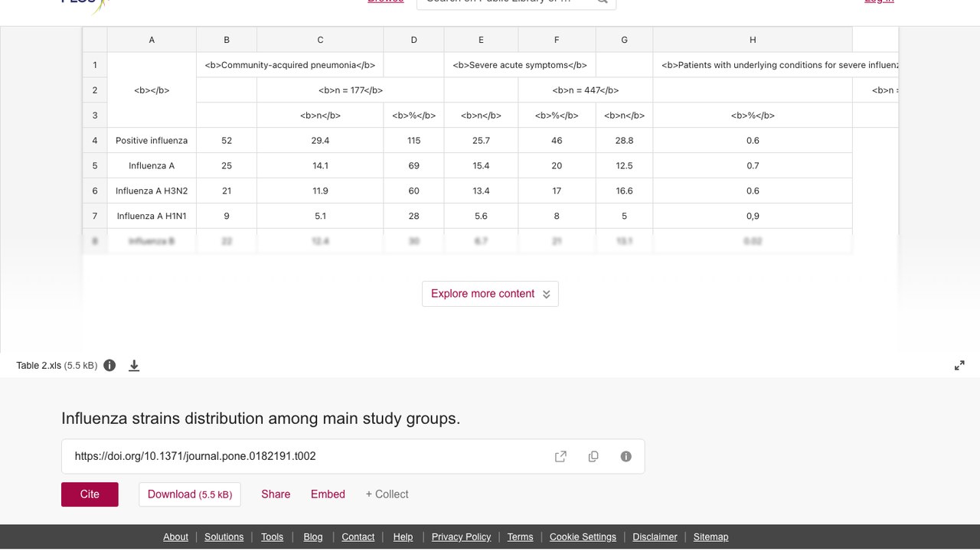The width and height of the screenshot is (980, 551).
Task: Select row header 4 in the spreadsheet
Action: click(95, 141)
